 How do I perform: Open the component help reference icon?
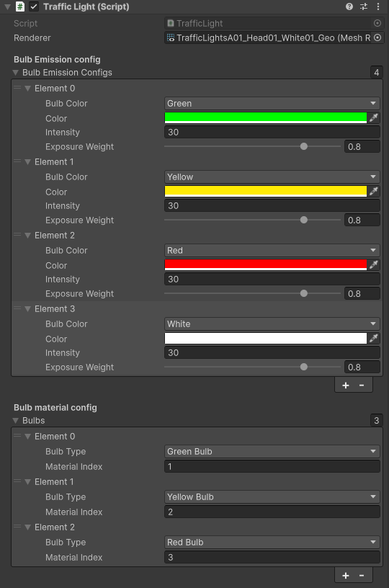pyautogui.click(x=349, y=6)
